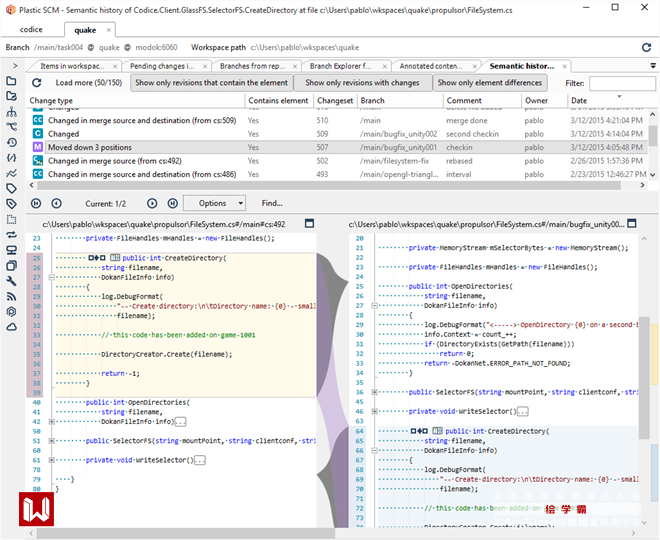Click the right diff pane vertical scrollbar
660x540 pixels.
coord(644,378)
